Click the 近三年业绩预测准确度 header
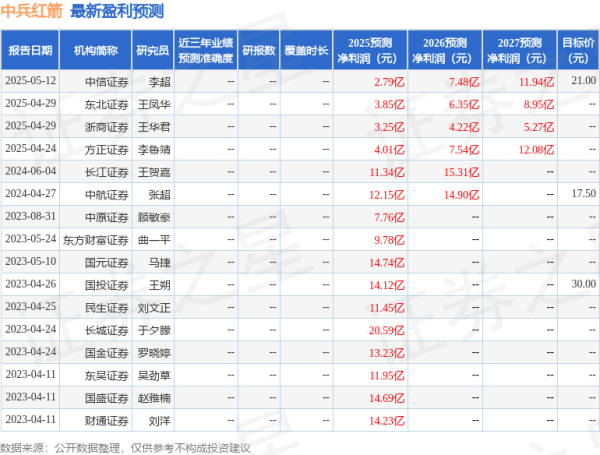 [205, 49]
